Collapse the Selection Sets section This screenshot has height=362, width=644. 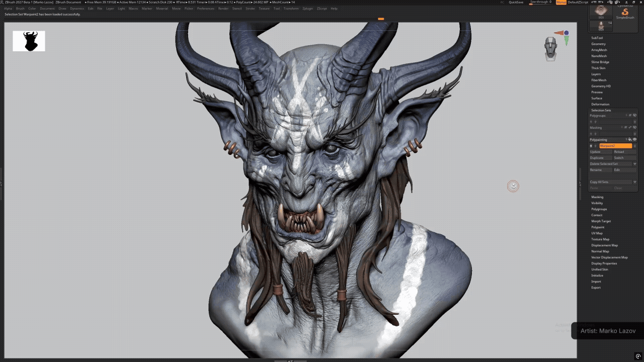point(601,110)
